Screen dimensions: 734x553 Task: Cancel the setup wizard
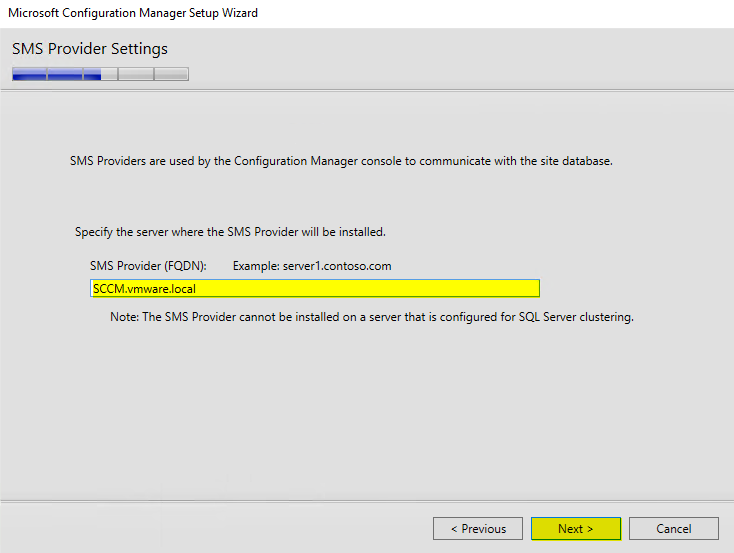[674, 528]
